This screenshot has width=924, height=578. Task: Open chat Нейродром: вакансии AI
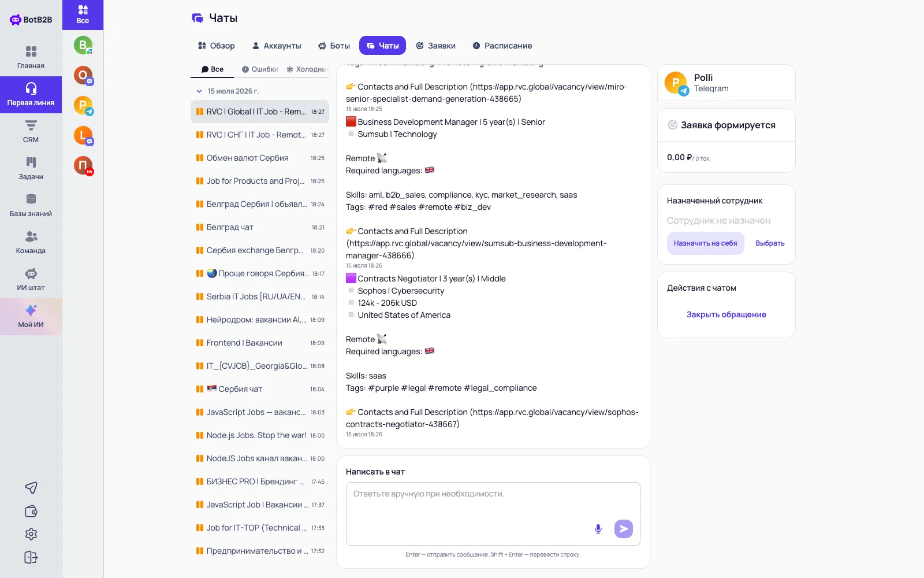pyautogui.click(x=260, y=320)
